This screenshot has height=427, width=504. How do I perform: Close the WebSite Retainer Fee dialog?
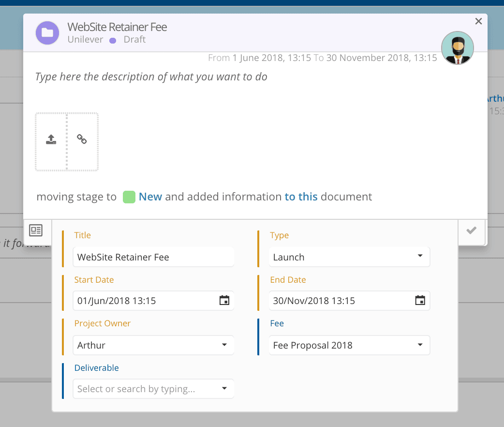tap(478, 21)
